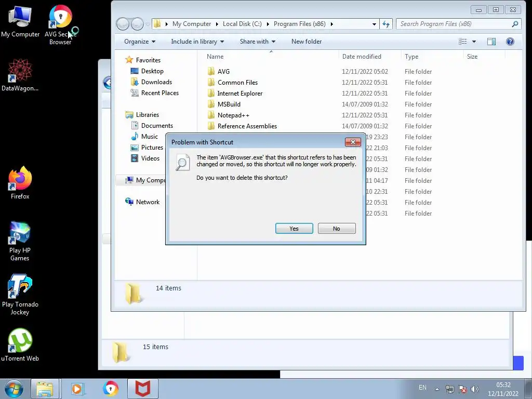Click the New folder button

[307, 42]
